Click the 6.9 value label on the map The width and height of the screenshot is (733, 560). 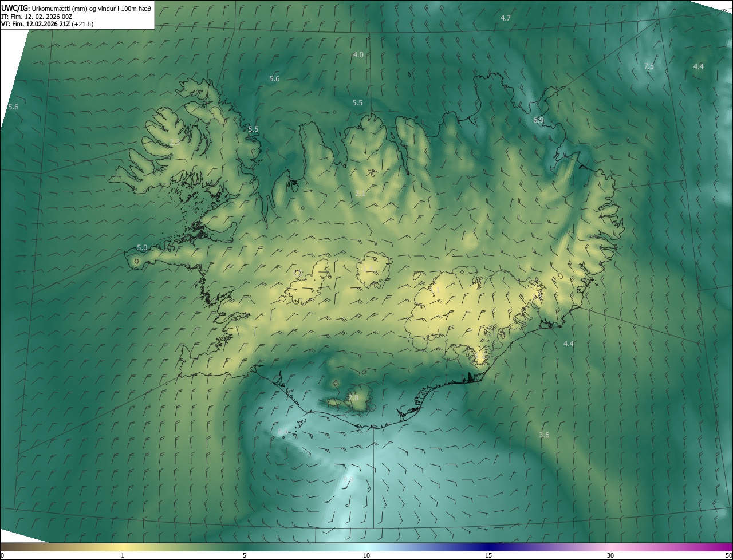[538, 120]
